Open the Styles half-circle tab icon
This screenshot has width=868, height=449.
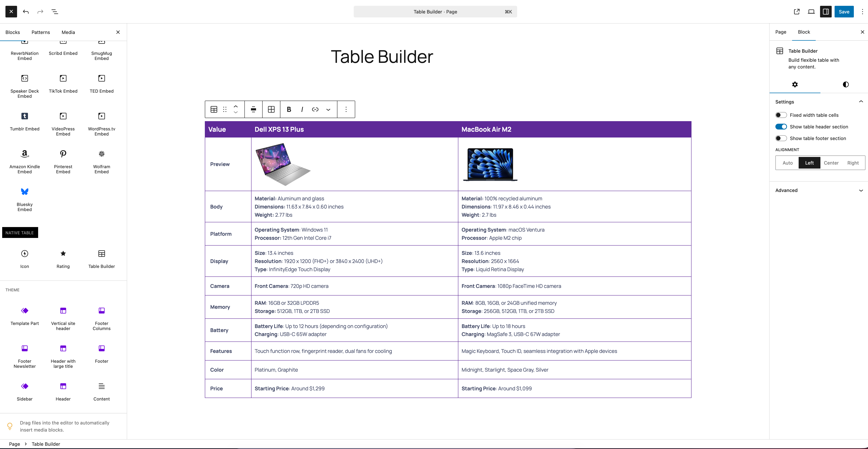[x=845, y=85]
